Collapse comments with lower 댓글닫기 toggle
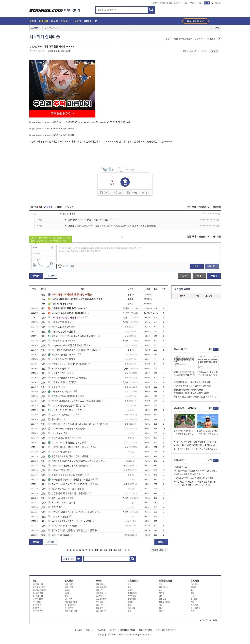The height and width of the screenshot is (644, 250). coord(204,236)
